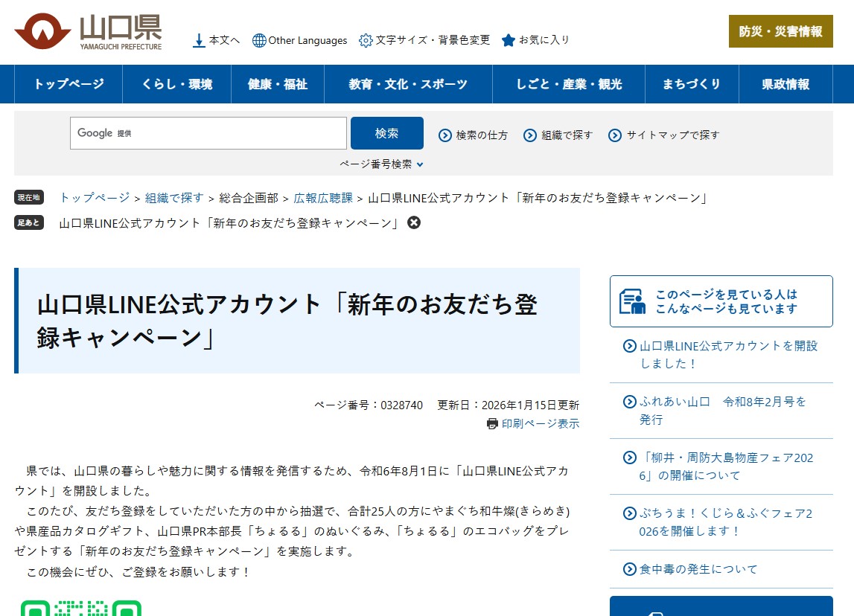Open Other Languages via globe icon
The image size is (854, 616).
click(259, 40)
